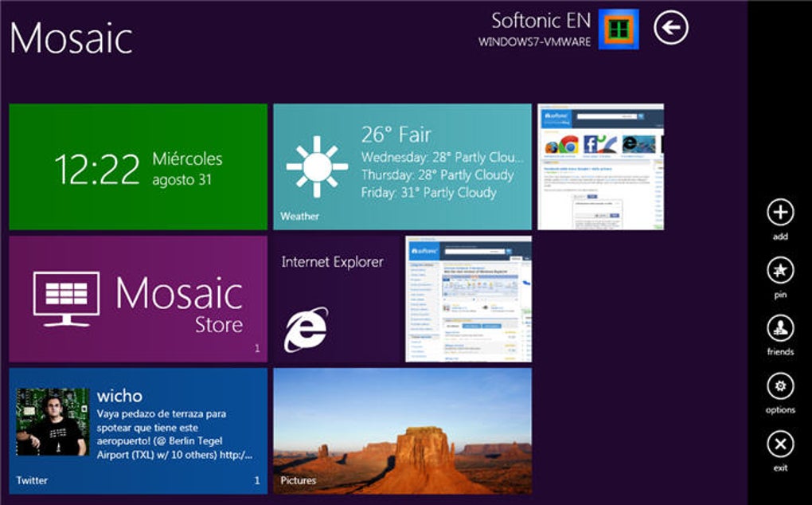812x505 pixels.
Task: Click the '26° Fair' weather reading
Action: tap(396, 135)
